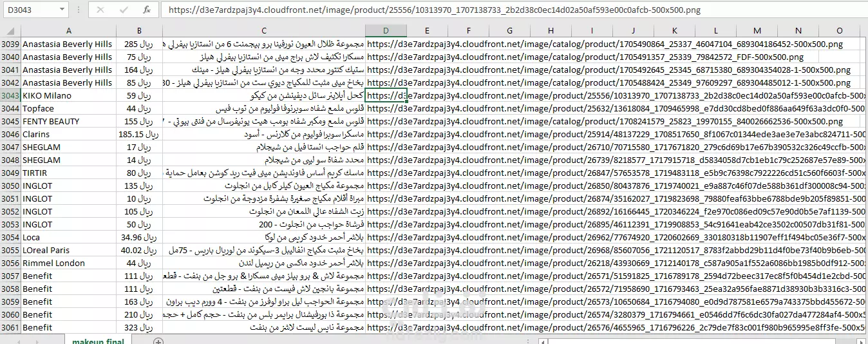Select column C header
The width and height of the screenshot is (868, 344).
(263, 31)
